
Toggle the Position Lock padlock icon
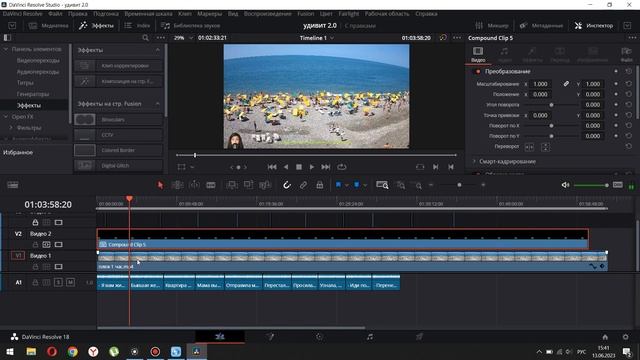(x=320, y=185)
